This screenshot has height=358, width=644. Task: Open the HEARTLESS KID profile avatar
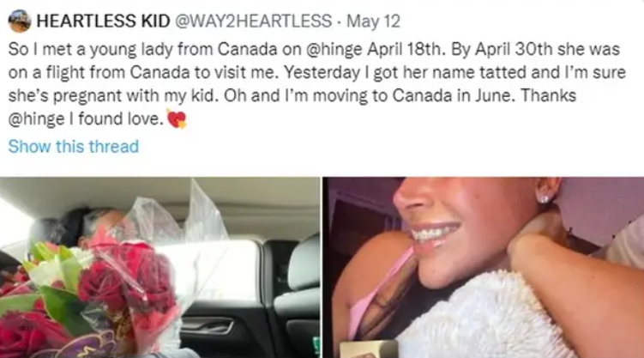[20, 21]
